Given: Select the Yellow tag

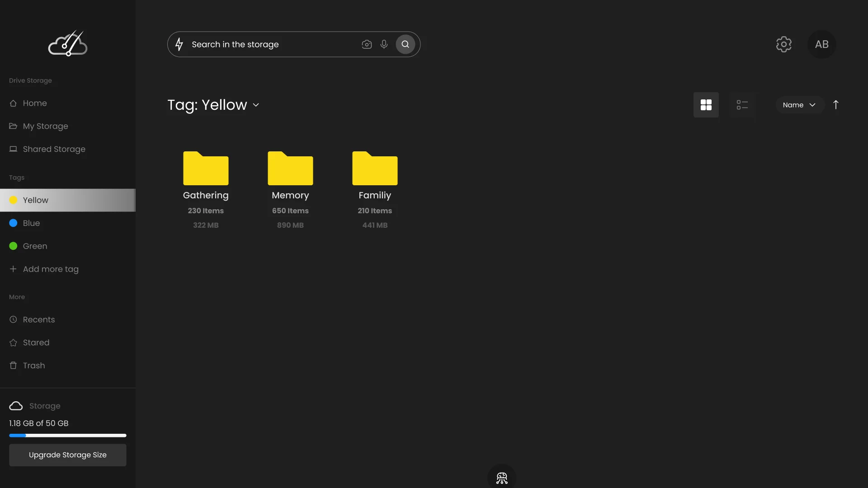Looking at the screenshot, I should (x=68, y=200).
